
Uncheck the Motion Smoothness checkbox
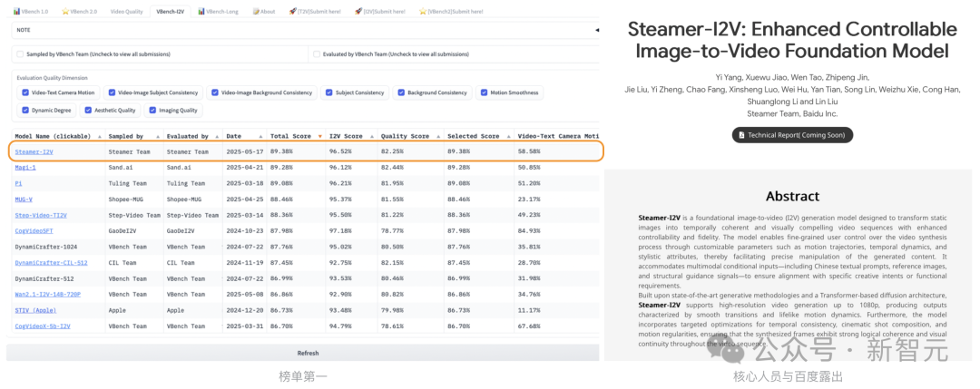pos(484,92)
